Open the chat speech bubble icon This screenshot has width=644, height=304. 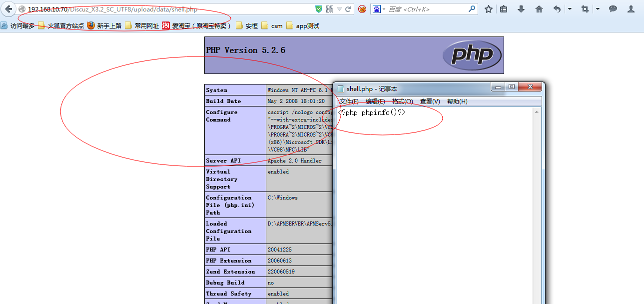click(x=613, y=9)
